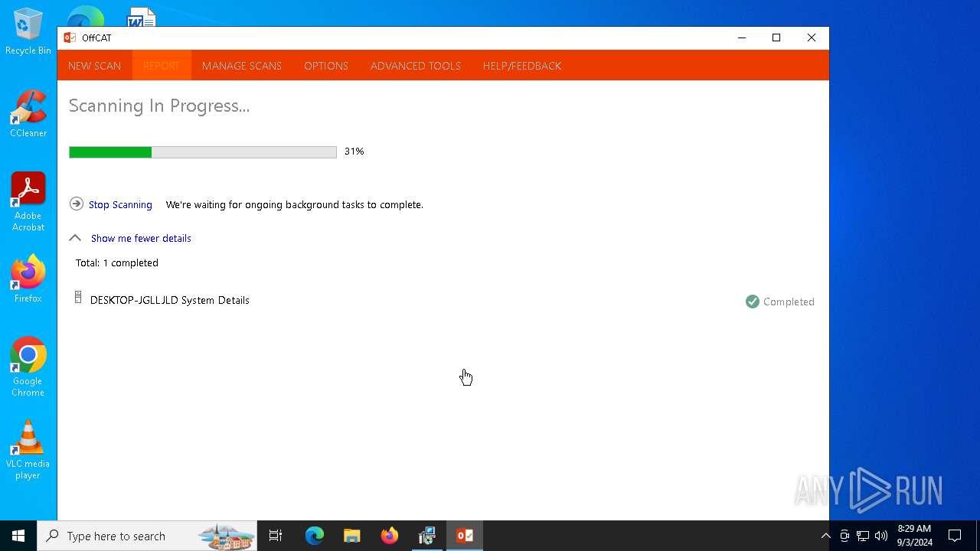The image size is (980, 551).
Task: Open the volume control in the tray
Action: (x=881, y=536)
